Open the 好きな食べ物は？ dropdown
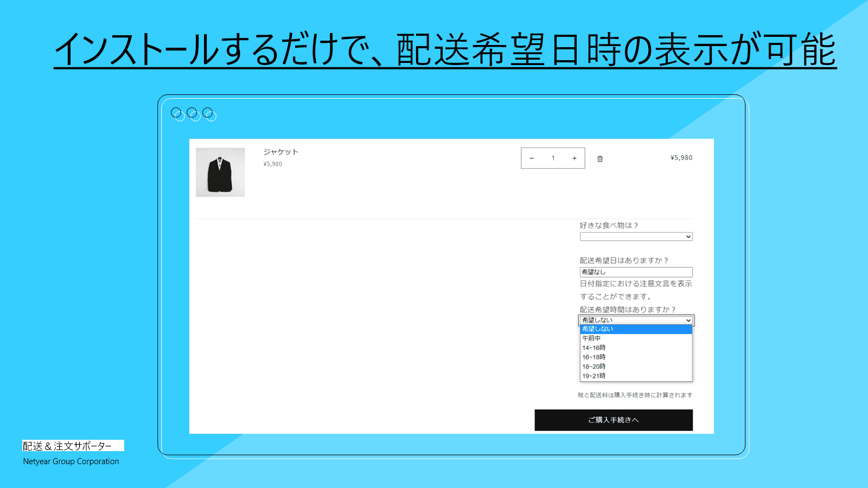Viewport: 868px width, 488px height. [635, 236]
